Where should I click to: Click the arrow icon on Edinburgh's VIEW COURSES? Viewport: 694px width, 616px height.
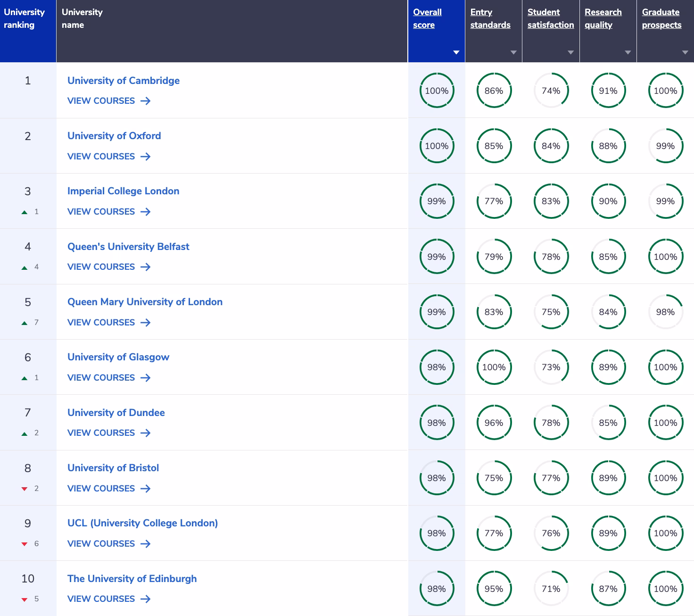point(146,599)
